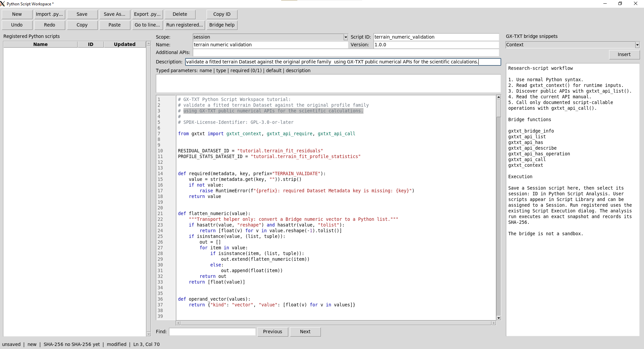
Task: Edit the Name field
Action: coord(270,45)
